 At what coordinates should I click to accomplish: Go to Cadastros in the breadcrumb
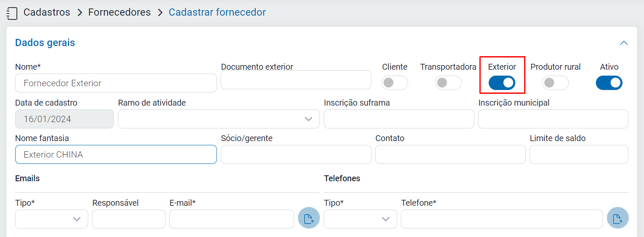pyautogui.click(x=47, y=12)
